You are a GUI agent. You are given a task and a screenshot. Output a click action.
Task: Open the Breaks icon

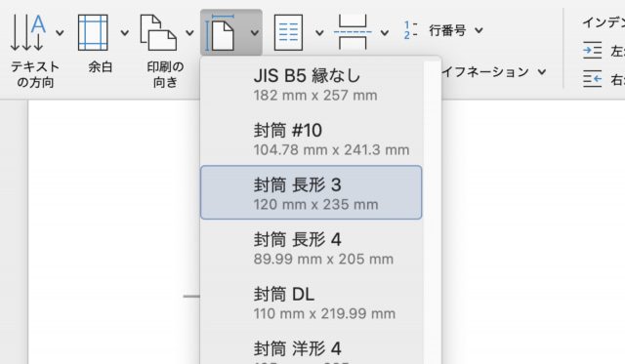pos(353,32)
